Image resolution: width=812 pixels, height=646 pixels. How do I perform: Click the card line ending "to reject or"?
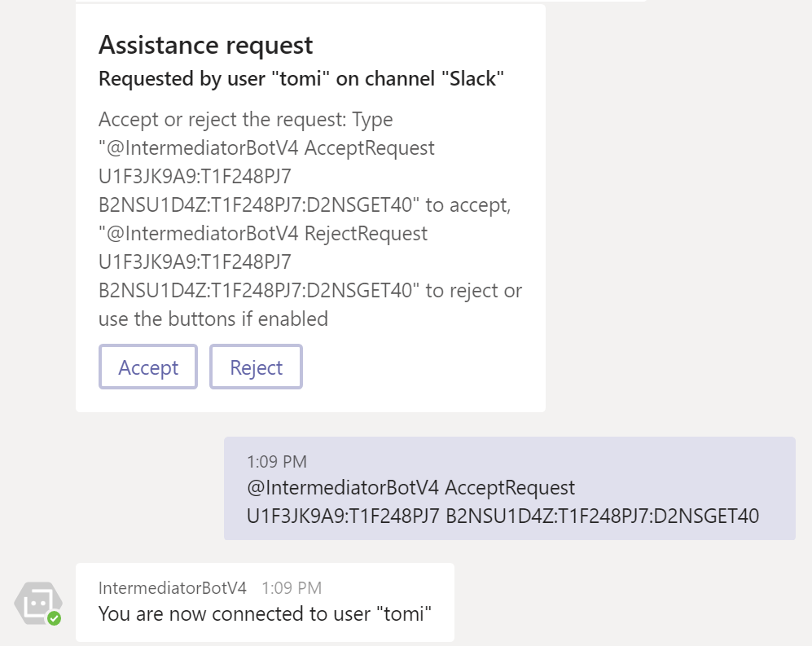tap(310, 290)
